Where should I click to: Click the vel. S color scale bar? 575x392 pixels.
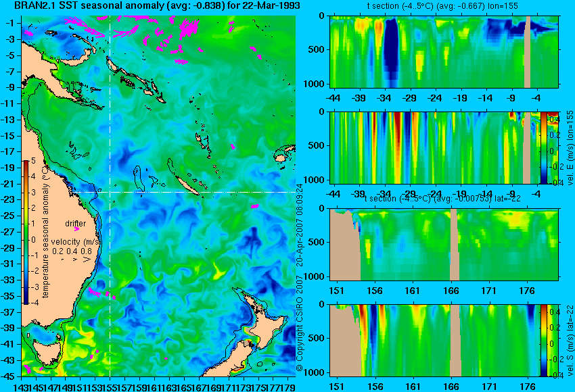point(543,341)
